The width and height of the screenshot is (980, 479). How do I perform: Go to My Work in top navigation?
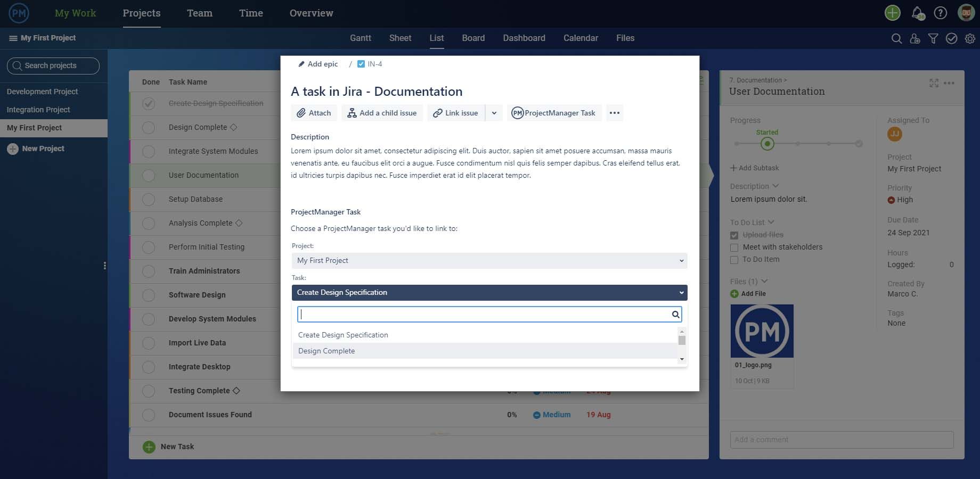(76, 13)
